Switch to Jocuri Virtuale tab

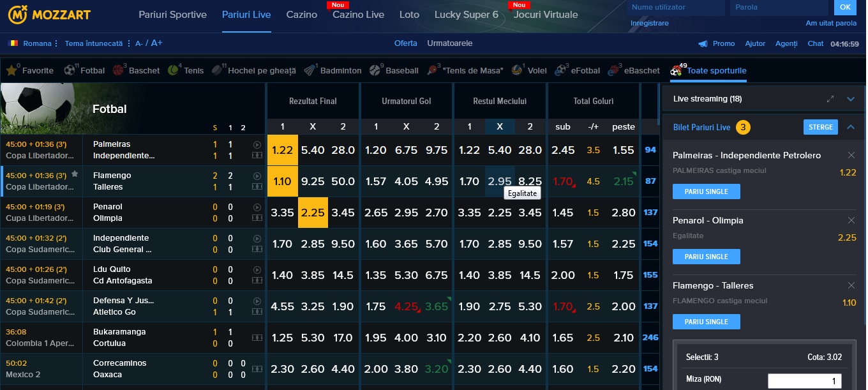click(546, 15)
